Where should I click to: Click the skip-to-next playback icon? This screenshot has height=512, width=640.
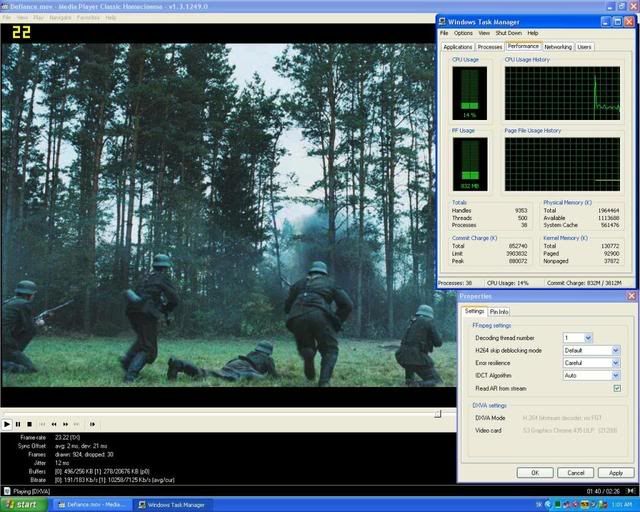[x=76, y=424]
